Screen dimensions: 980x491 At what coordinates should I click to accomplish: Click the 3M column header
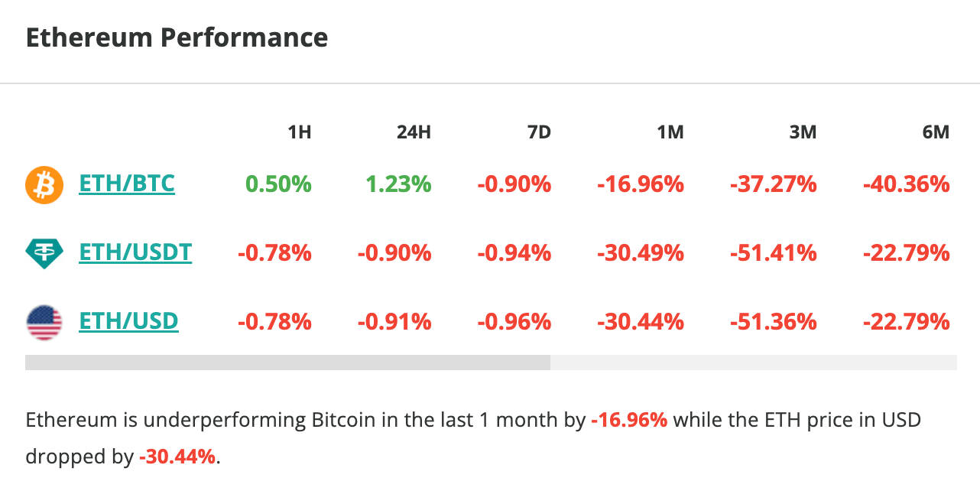tap(803, 132)
